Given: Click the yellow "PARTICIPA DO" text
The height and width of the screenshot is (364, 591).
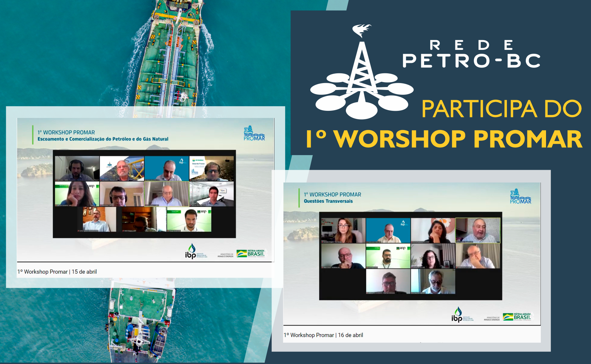Looking at the screenshot, I should (501, 109).
